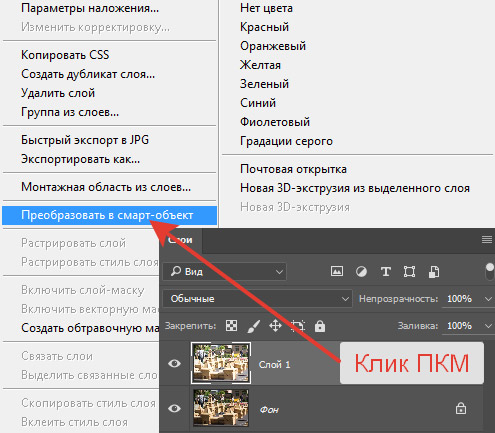Click the pixel layer filter icon

point(337,271)
